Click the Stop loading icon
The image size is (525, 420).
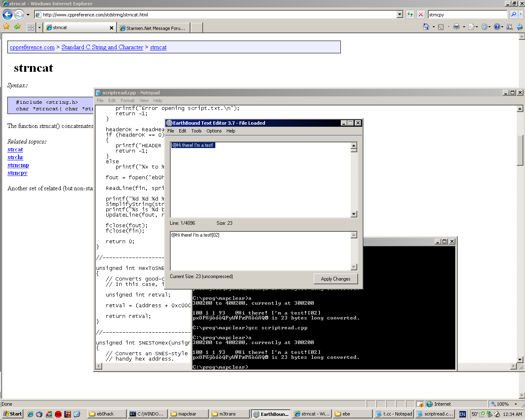(x=420, y=14)
